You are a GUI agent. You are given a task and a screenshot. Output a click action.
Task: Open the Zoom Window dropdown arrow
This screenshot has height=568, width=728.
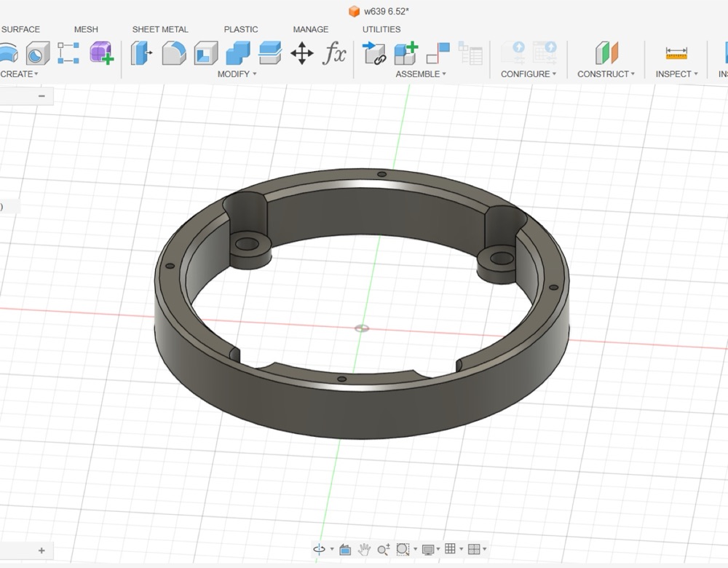tap(415, 549)
